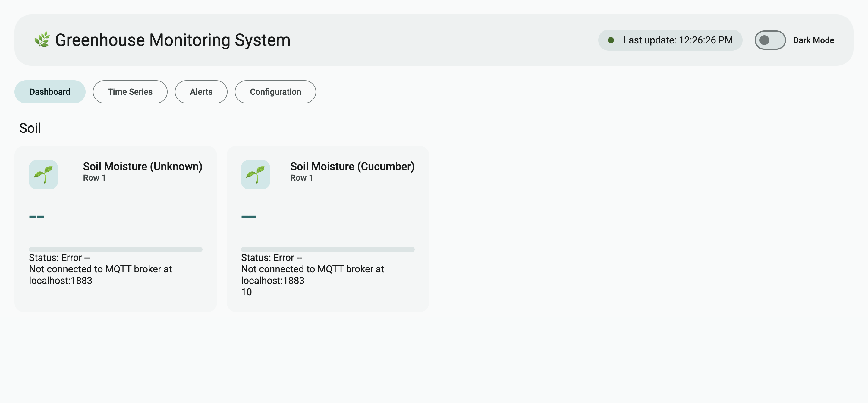Return to the Dashboard view
The width and height of the screenshot is (868, 403).
(49, 91)
